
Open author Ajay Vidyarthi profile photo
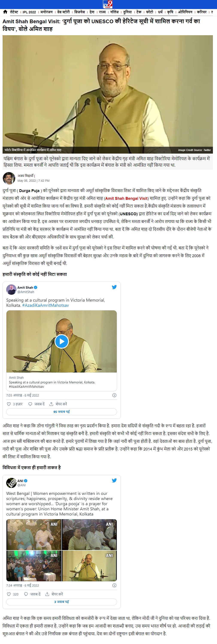[x=9, y=178]
